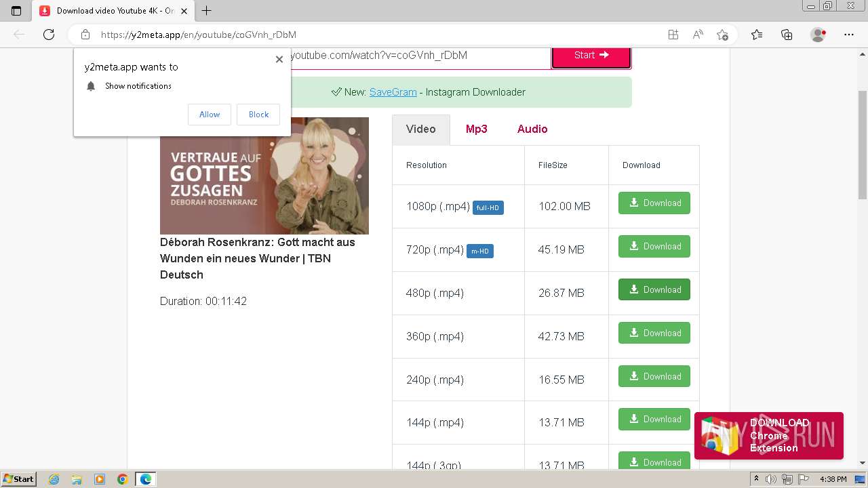Screen dimensions: 868x488
Task: Open the SaveGram link
Action: [x=393, y=92]
